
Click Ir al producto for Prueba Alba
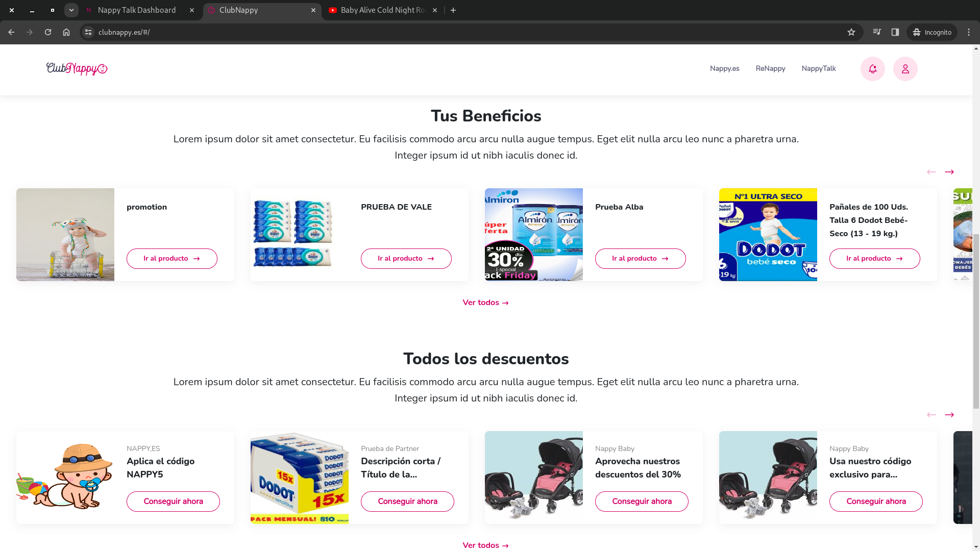640,259
